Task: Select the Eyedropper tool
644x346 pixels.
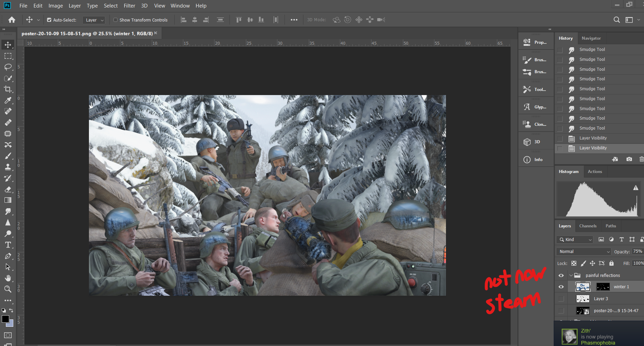Action: pos(8,100)
